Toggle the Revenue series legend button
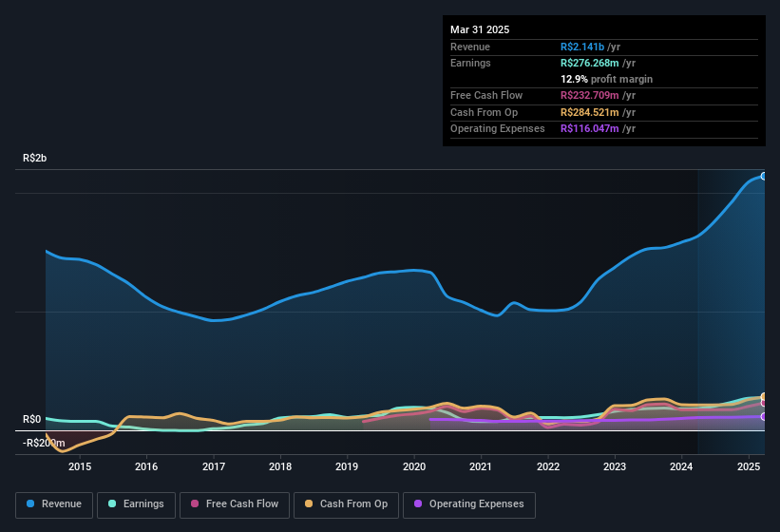This screenshot has height=532, width=780. [54, 504]
